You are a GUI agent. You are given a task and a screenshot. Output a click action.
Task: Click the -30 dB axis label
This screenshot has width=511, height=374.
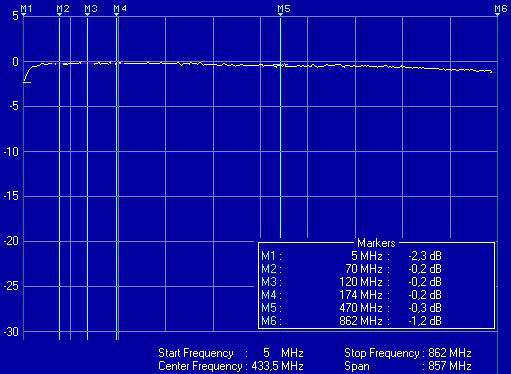pyautogui.click(x=11, y=332)
